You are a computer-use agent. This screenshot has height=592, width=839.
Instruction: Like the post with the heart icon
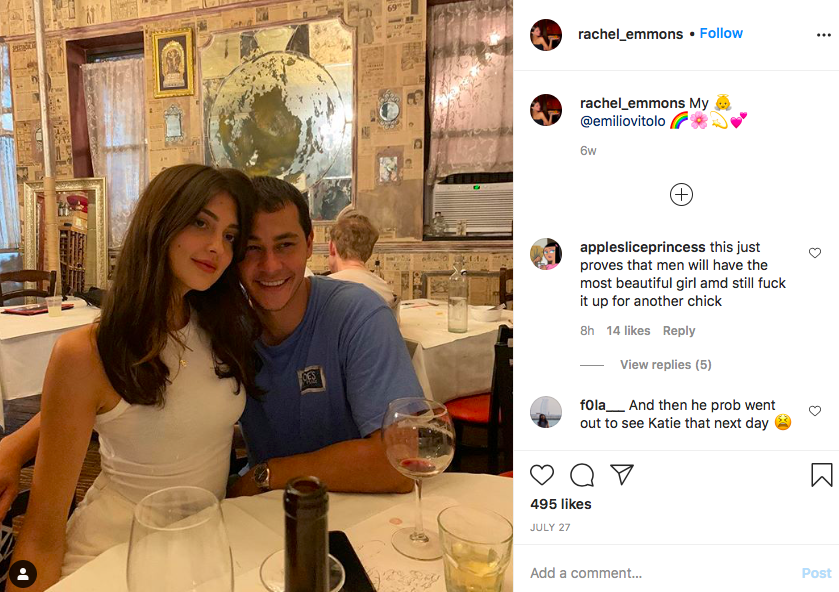(541, 475)
